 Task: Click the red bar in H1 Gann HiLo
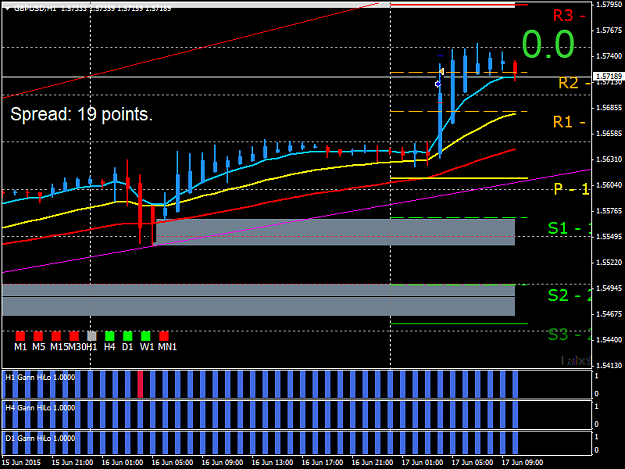coord(140,384)
